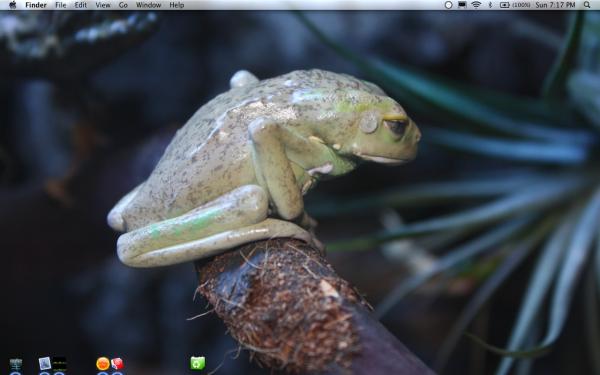Open the View menu
The height and width of the screenshot is (375, 600).
click(x=103, y=5)
